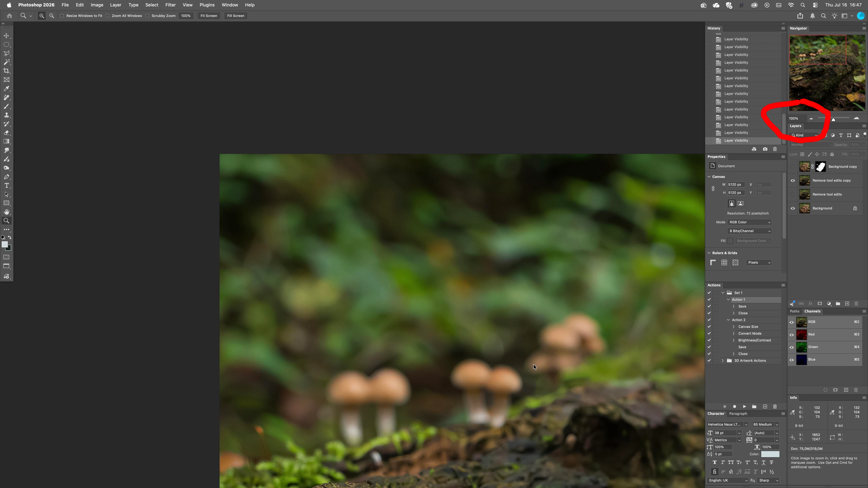Create a new group in Layers panel

[x=838, y=303]
